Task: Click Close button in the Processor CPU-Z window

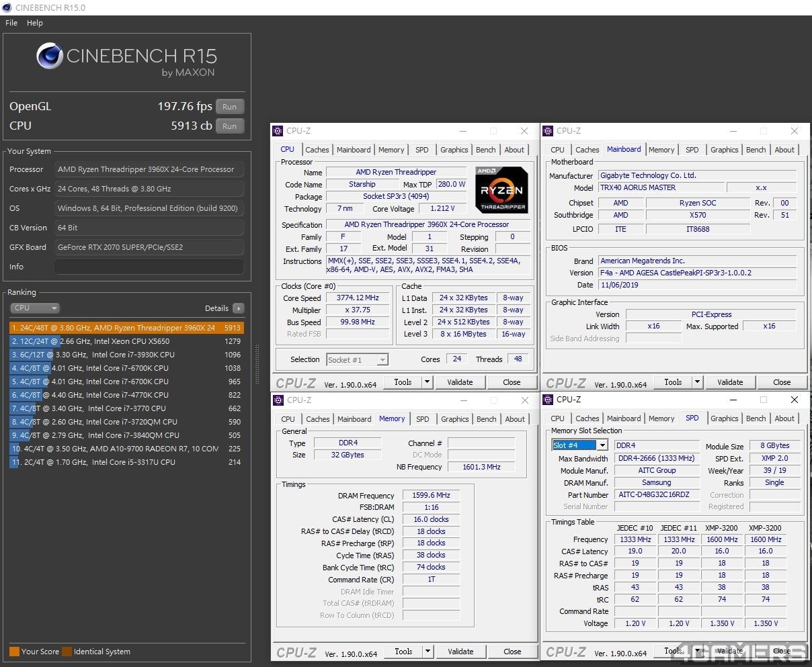Action: coord(512,382)
